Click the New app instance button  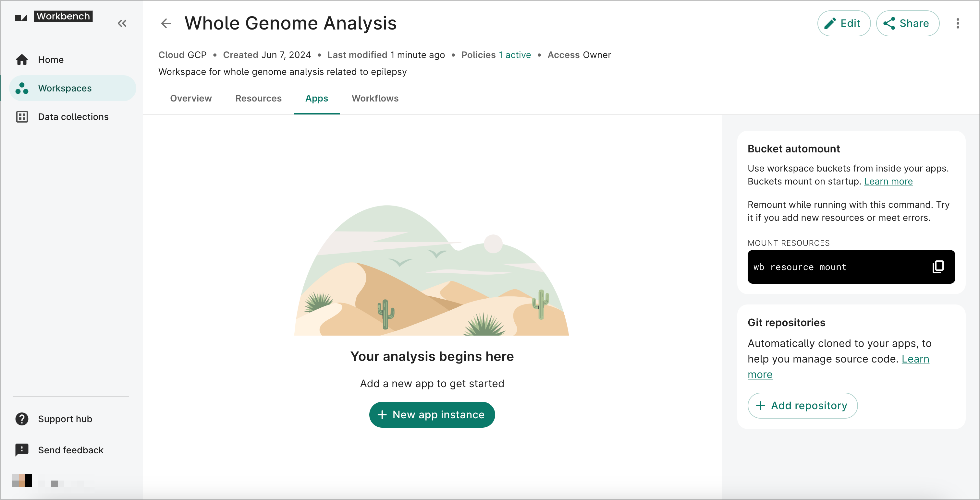click(x=431, y=414)
